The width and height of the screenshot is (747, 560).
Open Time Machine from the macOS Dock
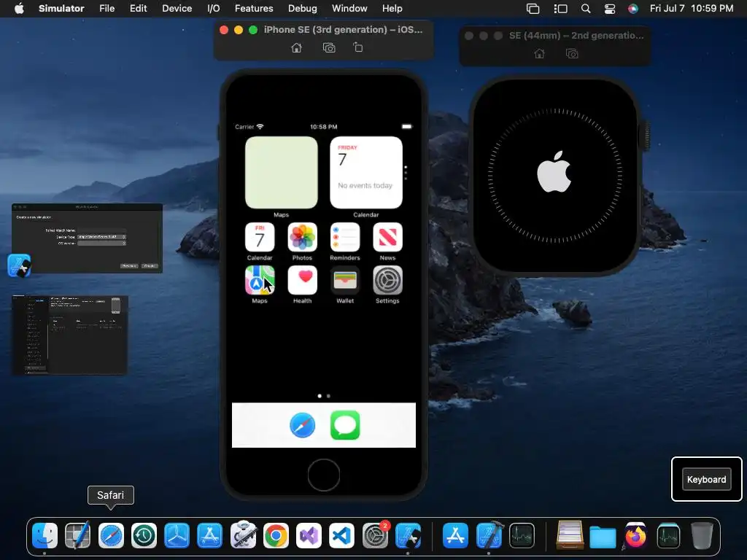pos(144,536)
